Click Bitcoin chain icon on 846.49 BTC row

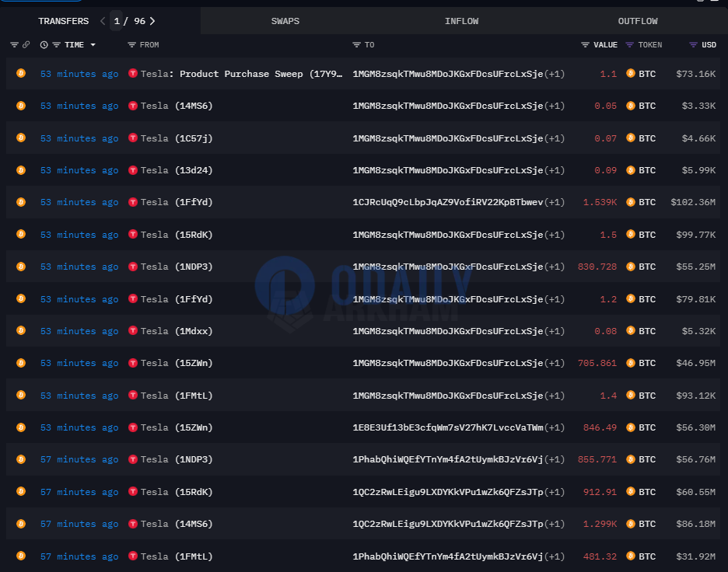tap(21, 427)
